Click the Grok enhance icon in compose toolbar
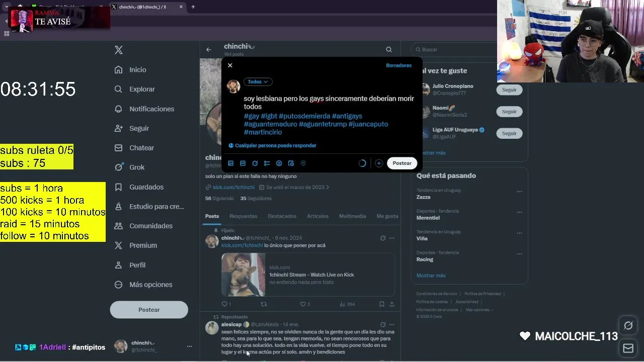This screenshot has height=362, width=644. (255, 163)
